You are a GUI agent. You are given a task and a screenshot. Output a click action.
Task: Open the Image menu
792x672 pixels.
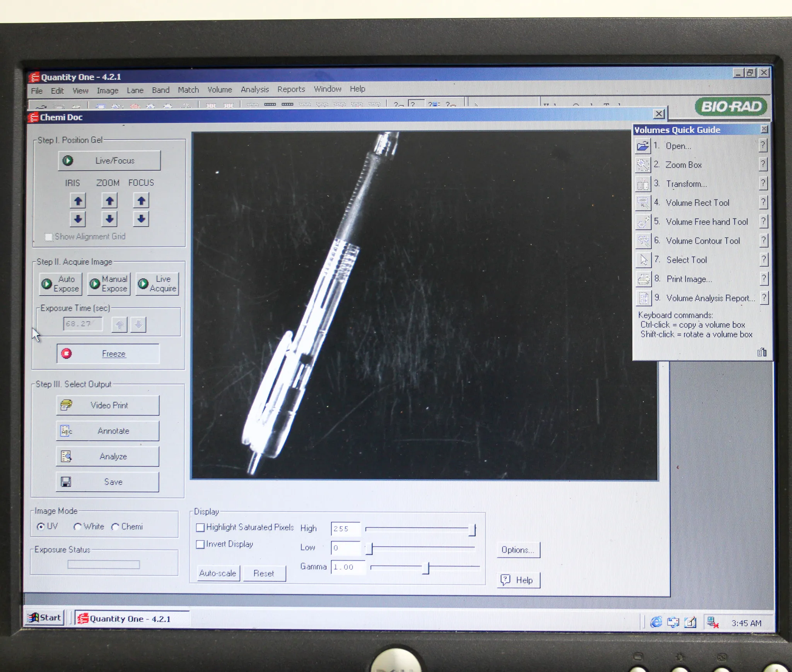point(108,91)
